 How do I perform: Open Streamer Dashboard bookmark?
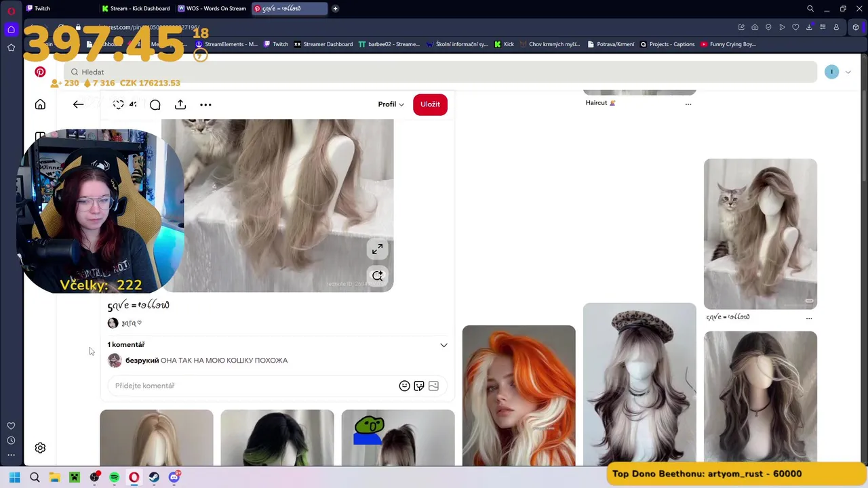pyautogui.click(x=323, y=44)
